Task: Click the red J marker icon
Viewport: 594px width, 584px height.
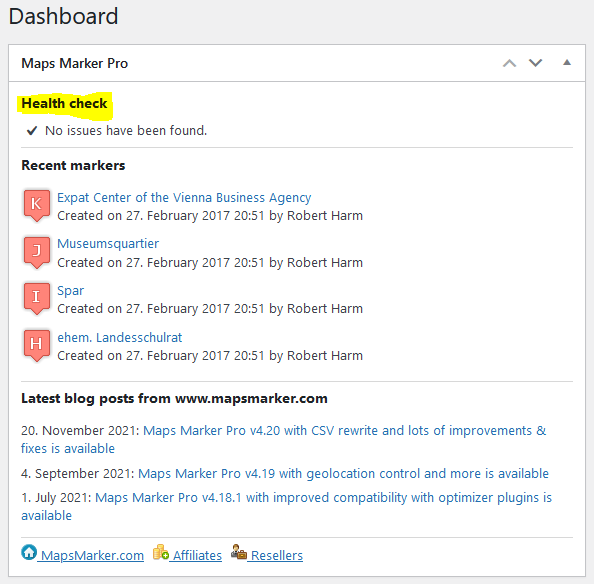Action: tap(37, 252)
